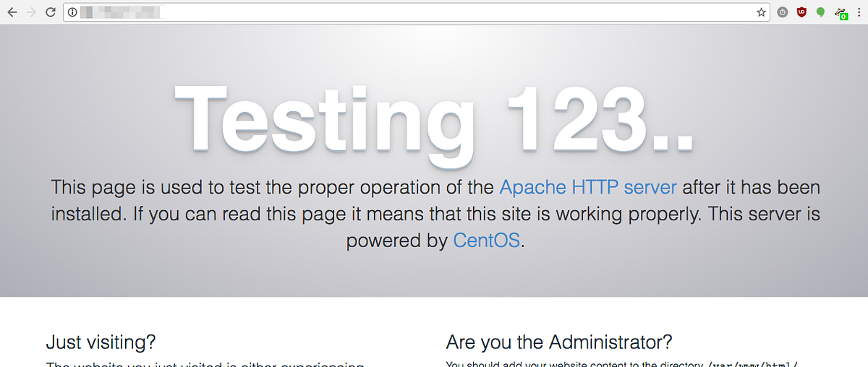
Task: Open the uBlock Origin shield extension
Action: click(801, 12)
